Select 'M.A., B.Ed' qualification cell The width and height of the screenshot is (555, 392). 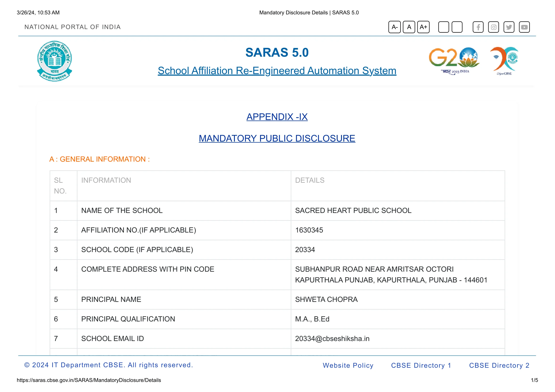click(398, 319)
